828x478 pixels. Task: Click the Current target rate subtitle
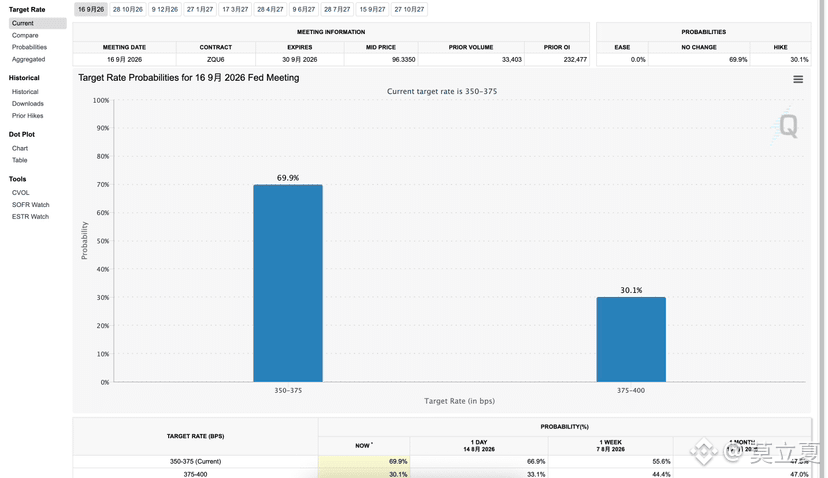click(442, 91)
